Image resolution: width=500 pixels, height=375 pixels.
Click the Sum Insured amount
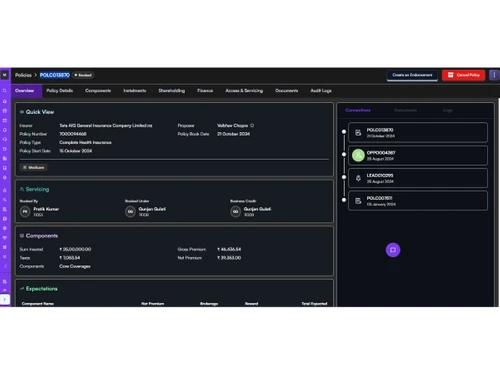tap(75, 249)
